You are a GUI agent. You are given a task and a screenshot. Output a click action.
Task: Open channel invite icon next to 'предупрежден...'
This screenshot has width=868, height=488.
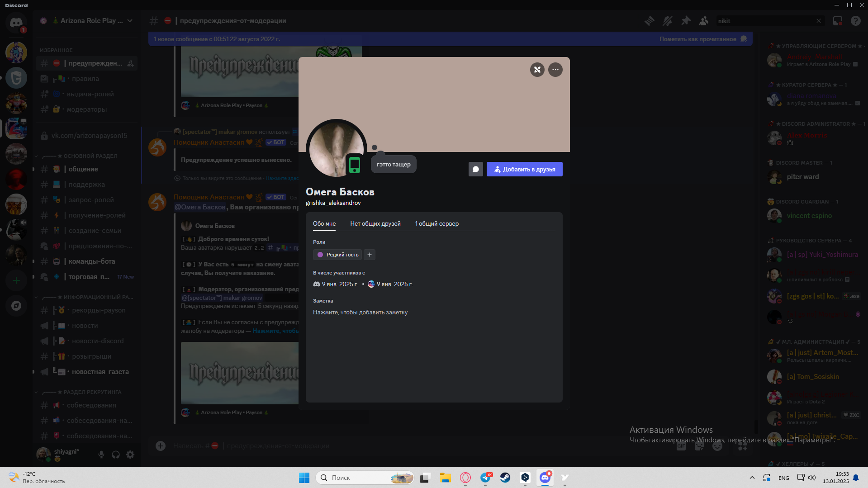click(130, 63)
